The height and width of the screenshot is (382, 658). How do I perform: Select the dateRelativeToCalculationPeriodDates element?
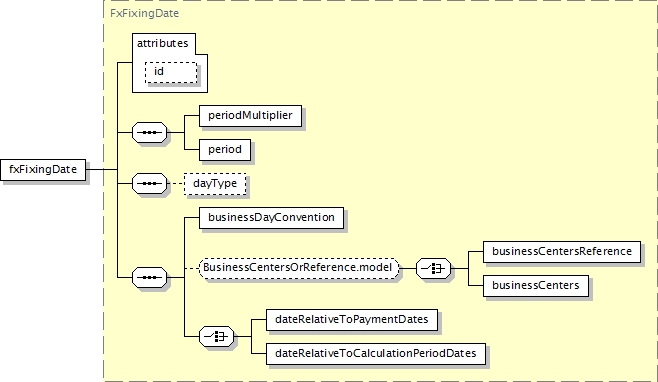[376, 354]
